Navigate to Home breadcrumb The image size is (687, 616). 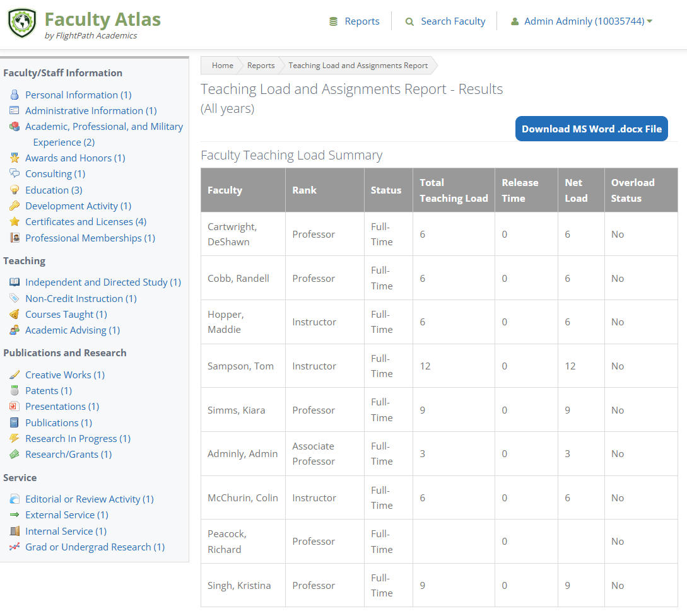tap(222, 66)
